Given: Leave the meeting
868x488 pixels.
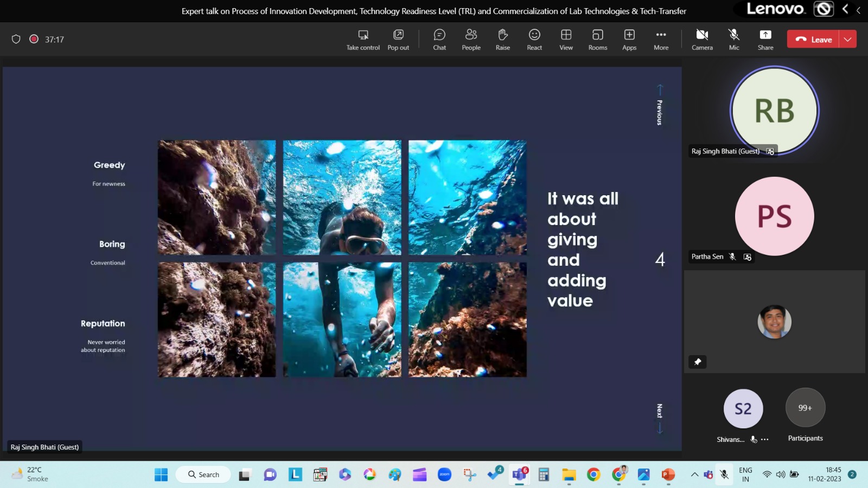Looking at the screenshot, I should pyautogui.click(x=813, y=39).
